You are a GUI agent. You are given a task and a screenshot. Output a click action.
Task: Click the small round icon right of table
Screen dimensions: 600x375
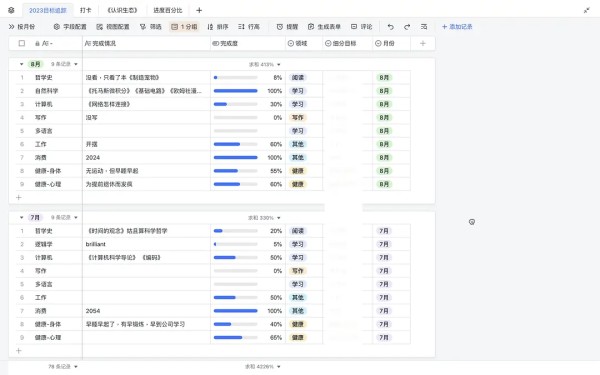[x=472, y=222]
